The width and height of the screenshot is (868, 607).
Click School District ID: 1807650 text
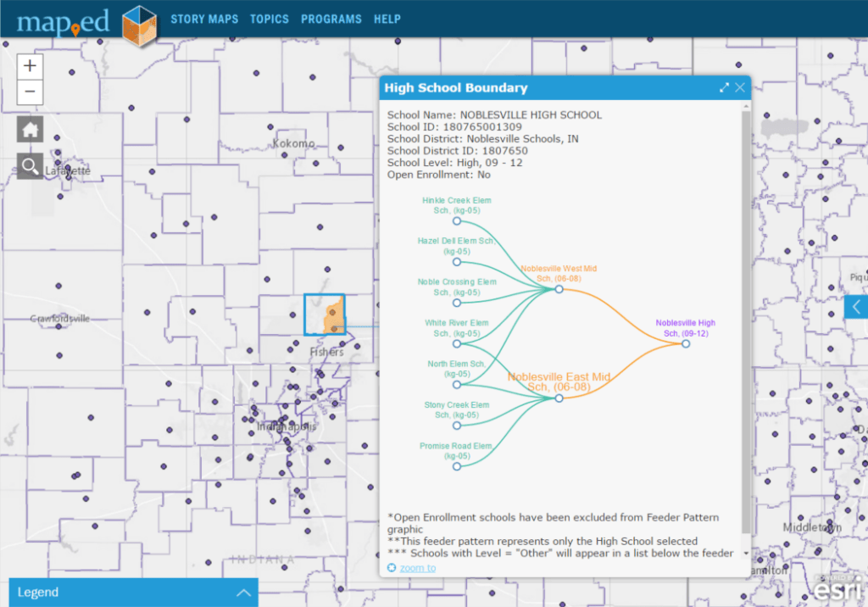457,151
